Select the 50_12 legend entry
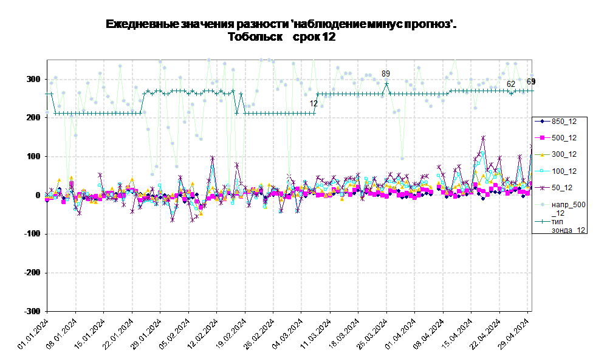This screenshot has height=364, width=593. click(555, 188)
